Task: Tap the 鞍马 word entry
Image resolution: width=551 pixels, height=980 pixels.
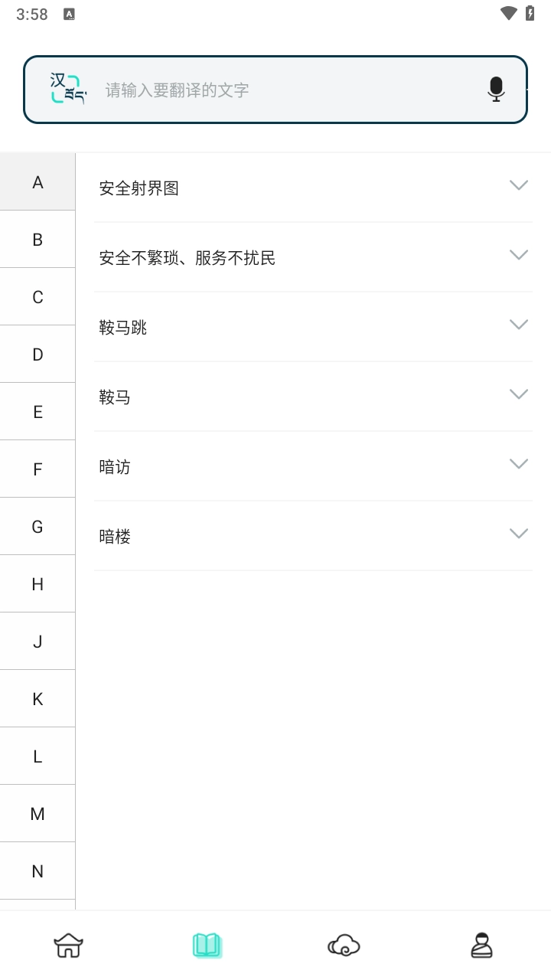Action: point(115,397)
